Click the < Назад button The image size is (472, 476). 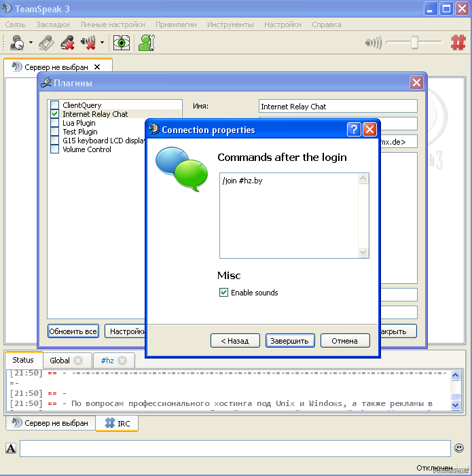[x=235, y=341]
